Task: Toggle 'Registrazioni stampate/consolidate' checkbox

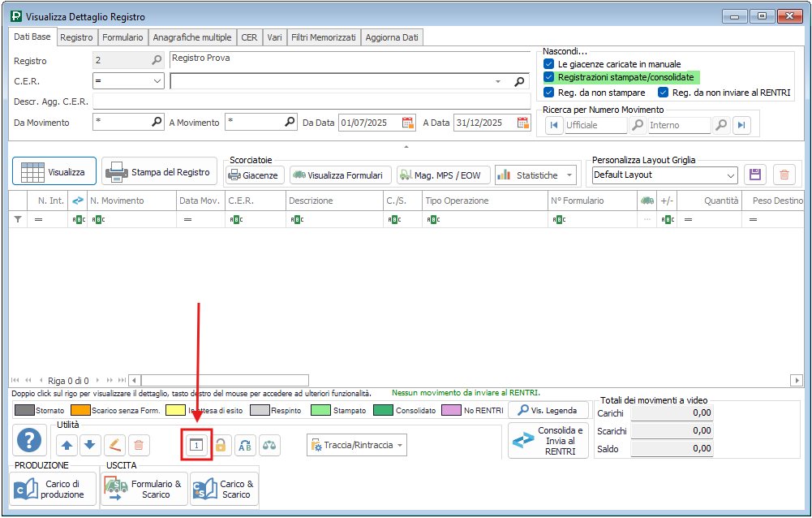Action: (549, 77)
